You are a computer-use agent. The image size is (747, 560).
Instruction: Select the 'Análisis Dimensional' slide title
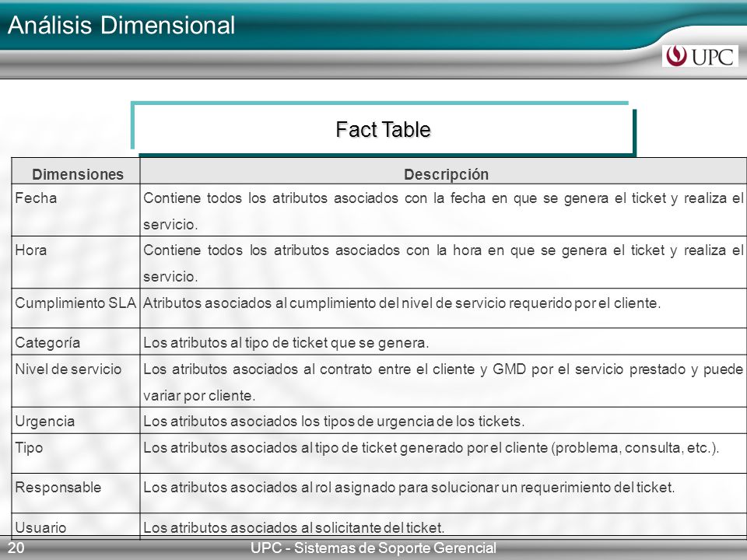click(121, 25)
